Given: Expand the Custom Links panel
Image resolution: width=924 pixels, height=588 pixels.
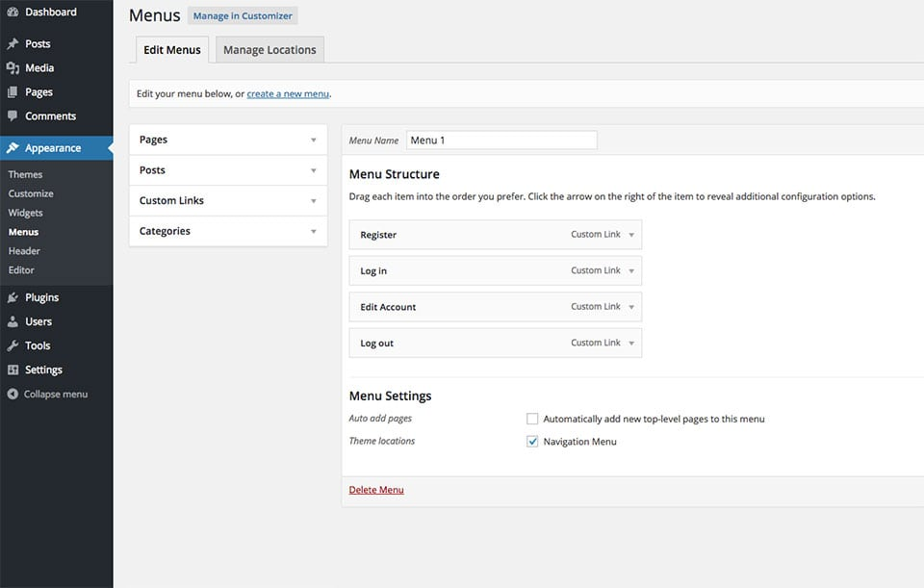Looking at the screenshot, I should pos(228,201).
